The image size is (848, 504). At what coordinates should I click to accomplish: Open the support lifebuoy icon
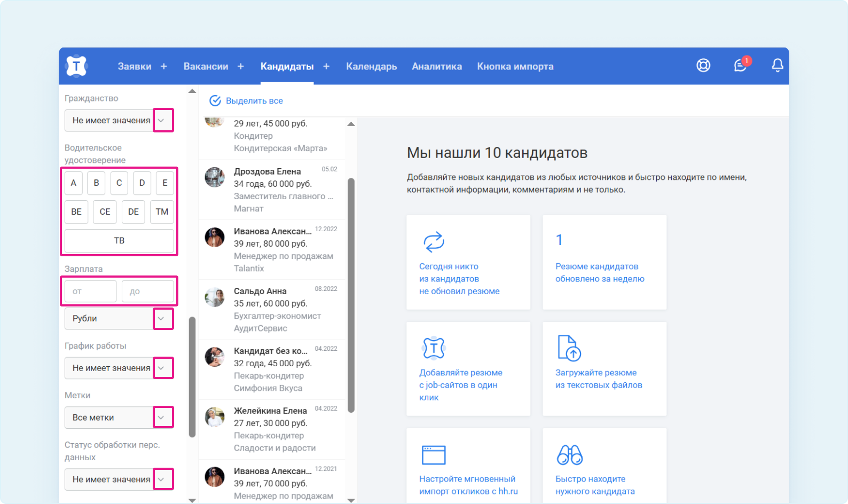pos(703,66)
